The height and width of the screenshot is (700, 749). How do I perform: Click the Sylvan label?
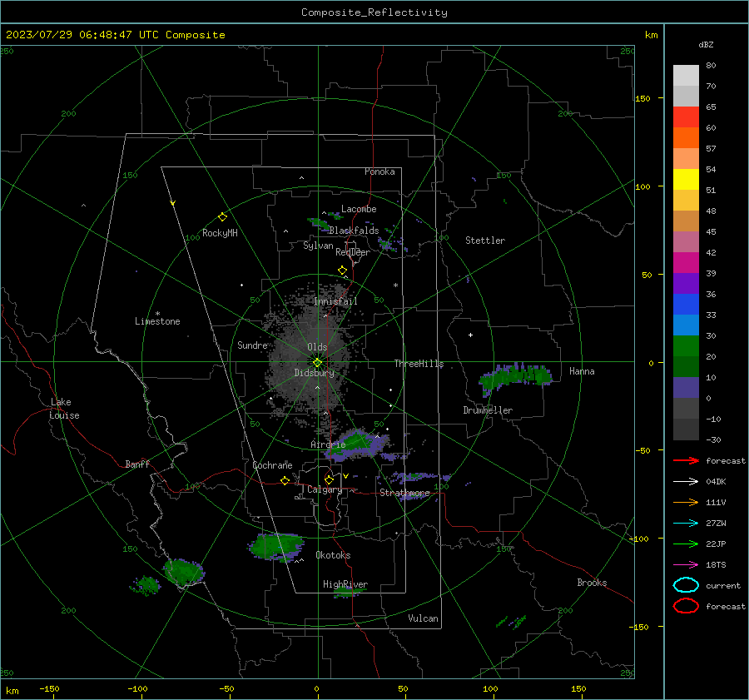(318, 246)
